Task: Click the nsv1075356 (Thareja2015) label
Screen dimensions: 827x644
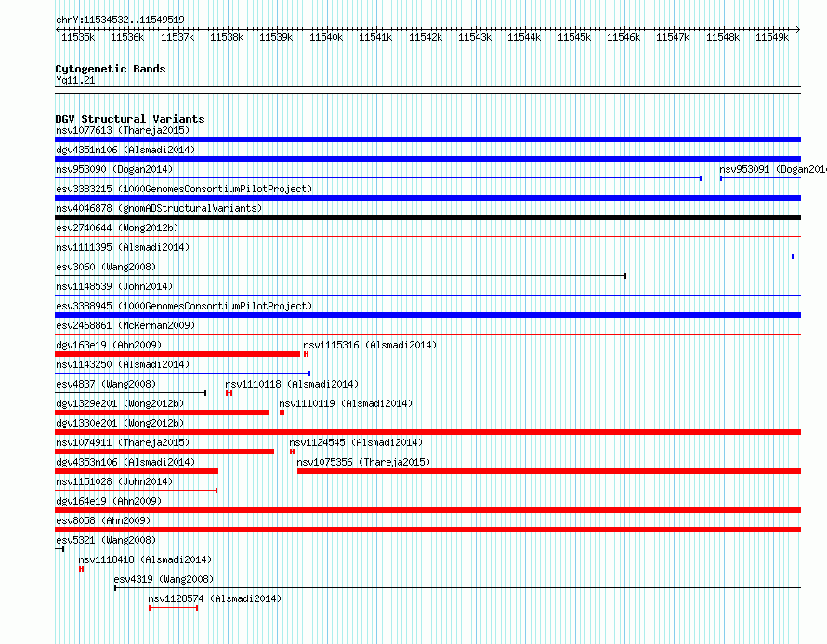Action: [363, 462]
